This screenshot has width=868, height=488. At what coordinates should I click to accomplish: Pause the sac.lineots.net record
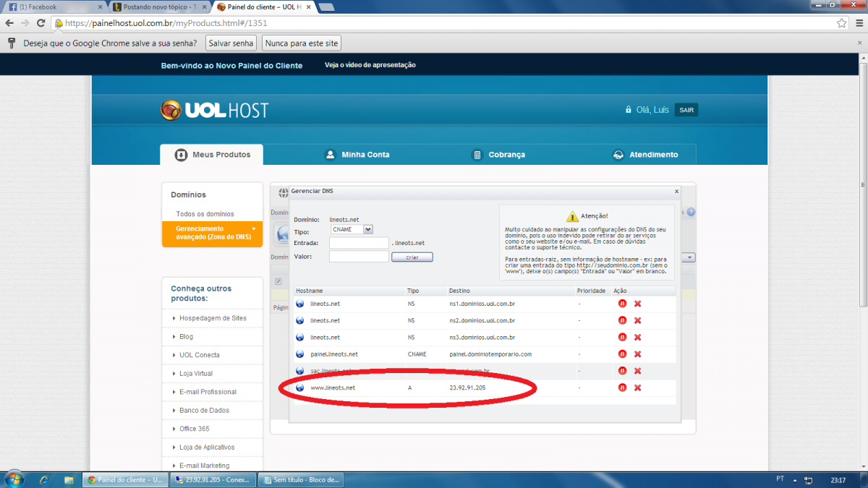[622, 371]
